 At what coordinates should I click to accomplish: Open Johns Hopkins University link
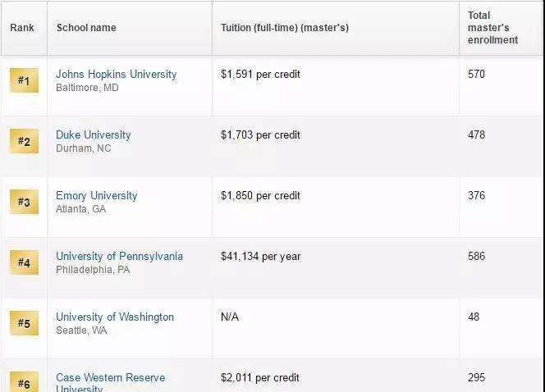click(x=116, y=74)
